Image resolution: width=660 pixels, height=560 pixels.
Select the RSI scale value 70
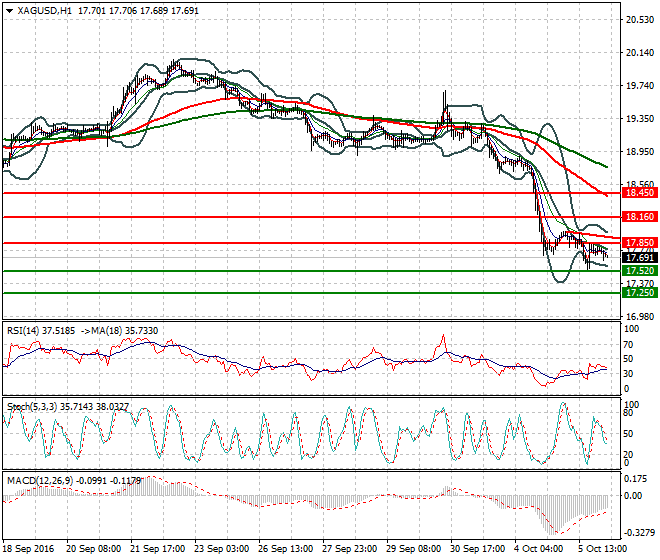point(628,345)
